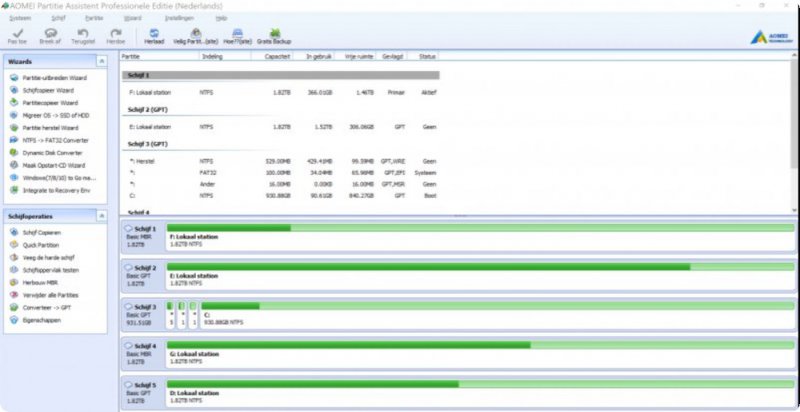This screenshot has height=412, width=800.
Task: Select the Ander 16.00MB partition row
Action: tap(281, 184)
